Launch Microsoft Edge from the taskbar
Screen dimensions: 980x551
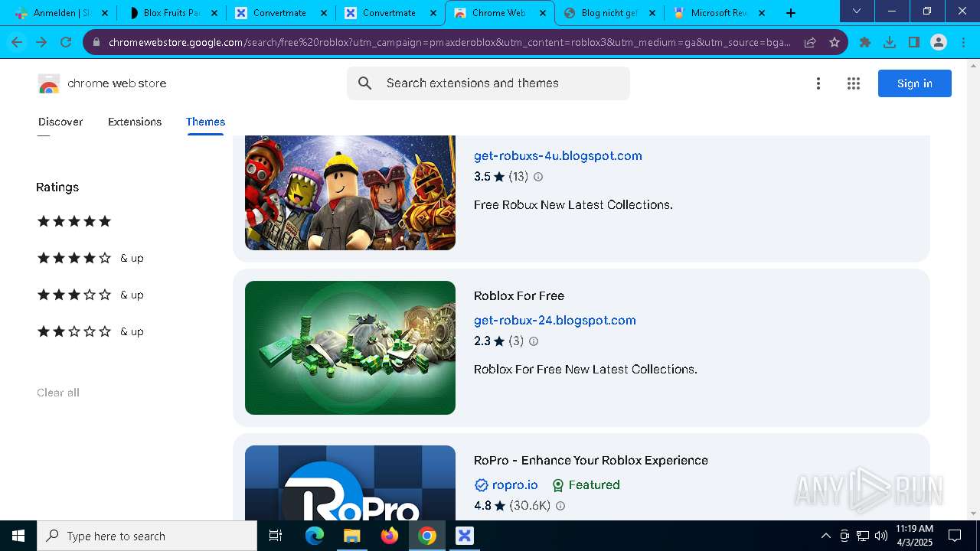click(315, 536)
